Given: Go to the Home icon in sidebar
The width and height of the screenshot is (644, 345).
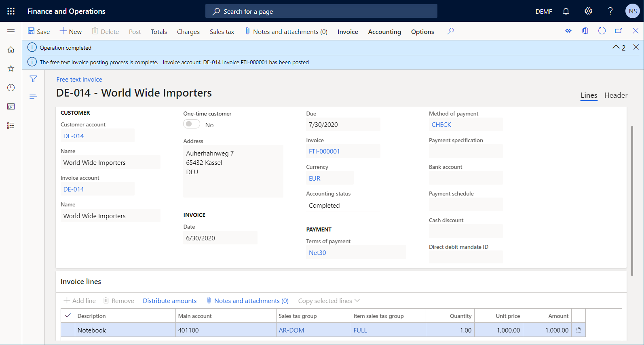Looking at the screenshot, I should (x=11, y=50).
